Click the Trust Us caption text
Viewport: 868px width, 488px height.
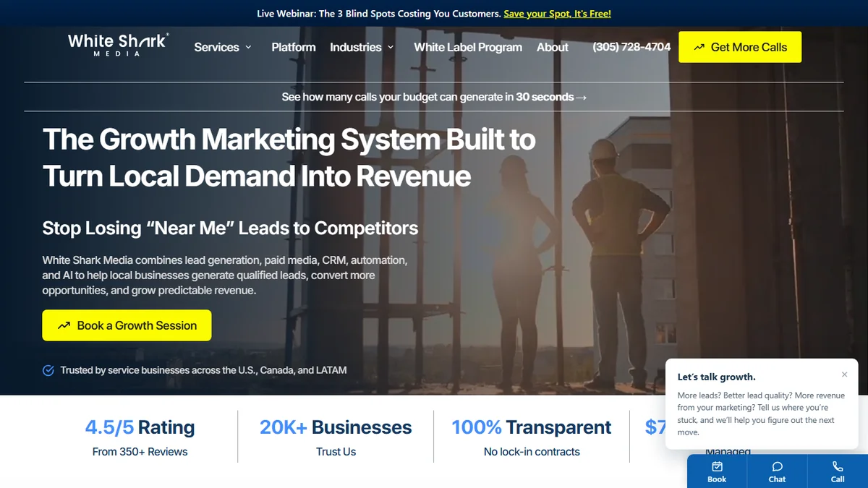[336, 452]
